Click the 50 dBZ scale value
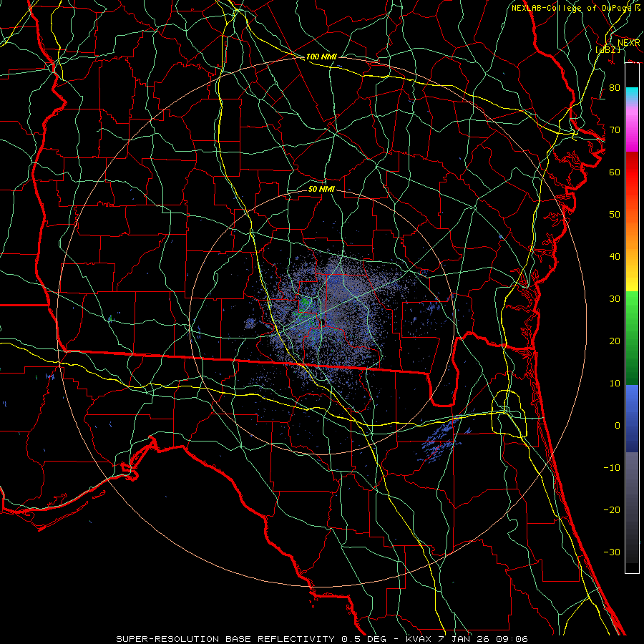The height and width of the screenshot is (644, 644). [615, 215]
